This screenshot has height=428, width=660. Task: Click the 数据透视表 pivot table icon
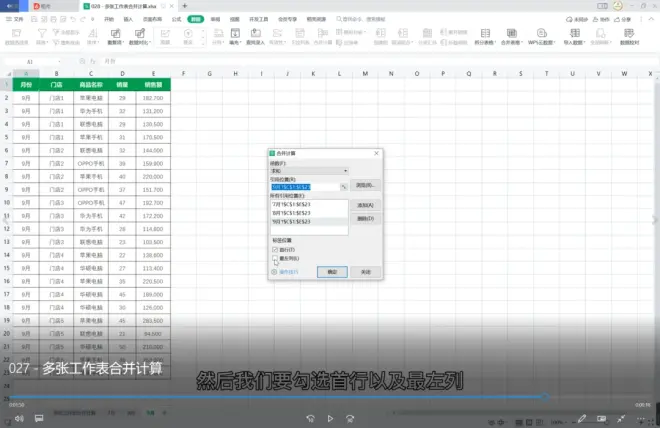click(17, 34)
